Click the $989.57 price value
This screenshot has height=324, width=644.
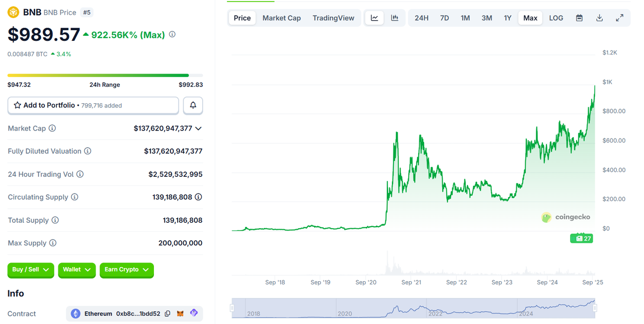[44, 34]
